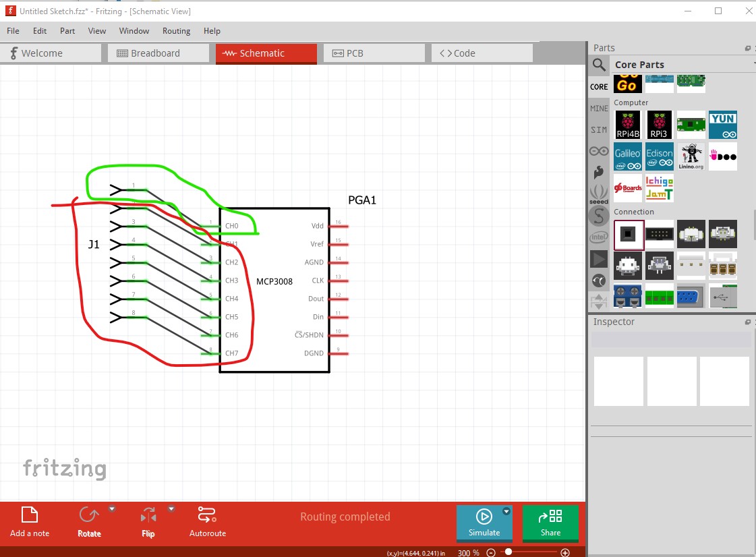The height and width of the screenshot is (557, 756).
Task: Click the Autoroute button
Action: coord(207,523)
